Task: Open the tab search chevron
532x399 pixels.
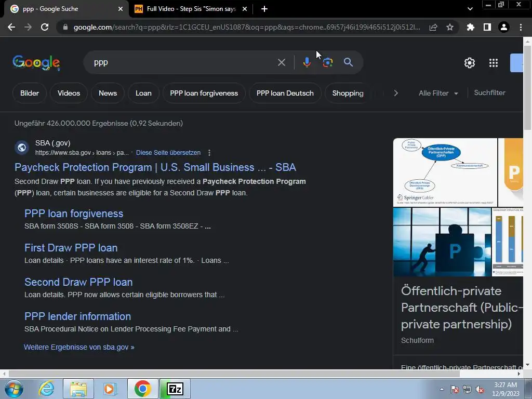Action: click(x=470, y=9)
